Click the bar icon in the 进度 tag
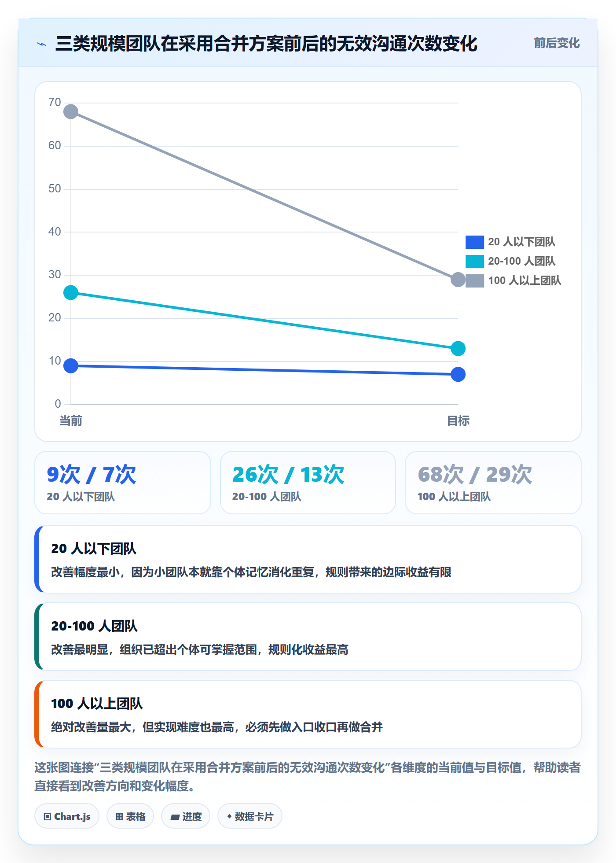This screenshot has height=863, width=616. (x=175, y=817)
